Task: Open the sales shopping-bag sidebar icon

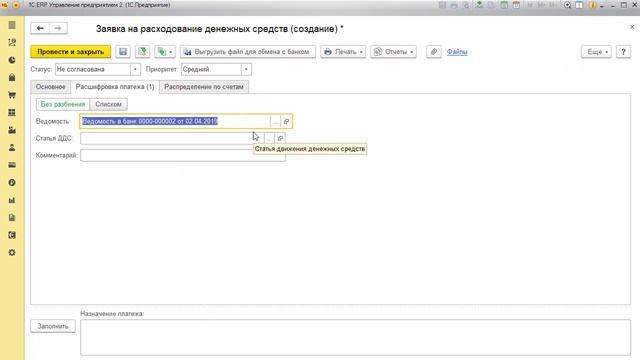Action: [x=12, y=78]
